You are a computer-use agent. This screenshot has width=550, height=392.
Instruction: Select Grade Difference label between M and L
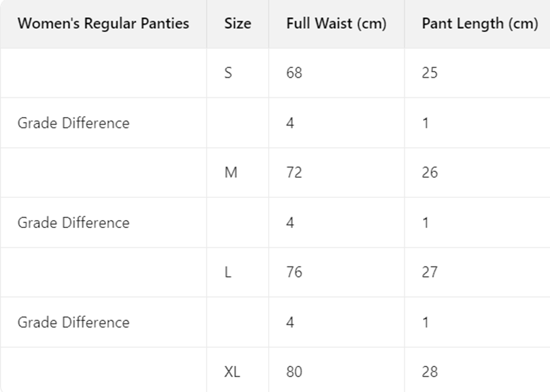(x=73, y=223)
